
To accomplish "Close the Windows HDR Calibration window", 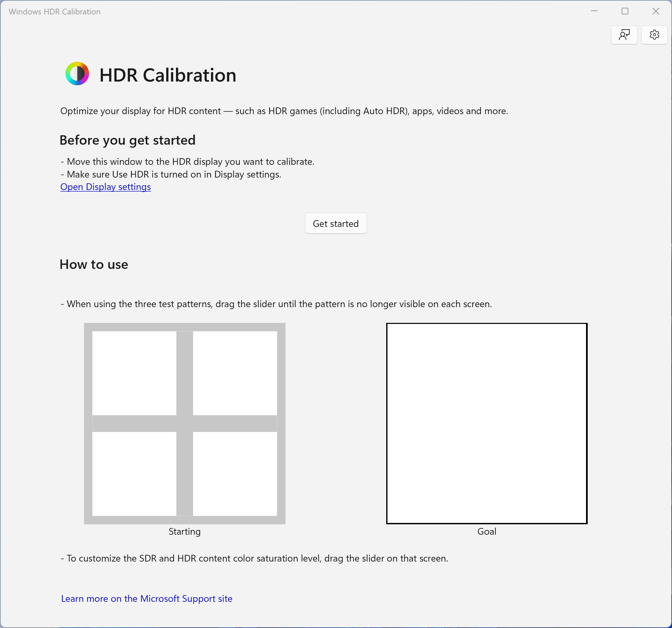I will 655,11.
